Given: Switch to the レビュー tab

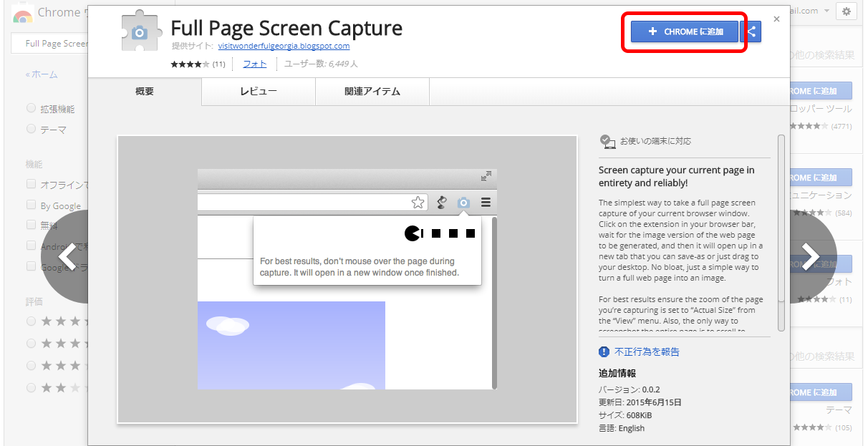Looking at the screenshot, I should (x=259, y=92).
